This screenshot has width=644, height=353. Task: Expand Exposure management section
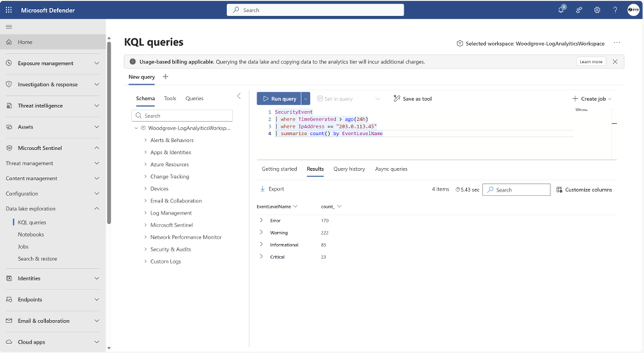[x=97, y=64]
